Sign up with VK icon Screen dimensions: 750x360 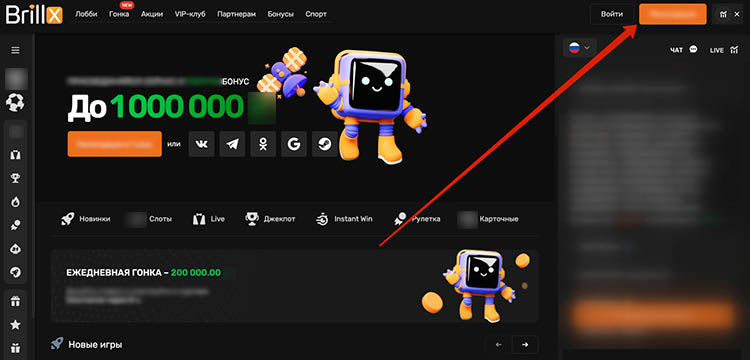tap(201, 144)
